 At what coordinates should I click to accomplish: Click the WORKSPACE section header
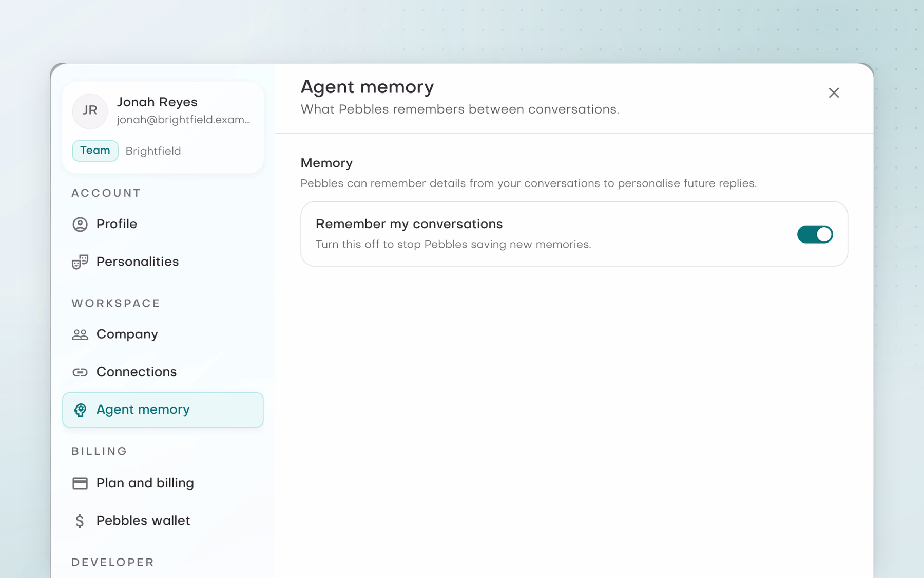click(x=116, y=304)
